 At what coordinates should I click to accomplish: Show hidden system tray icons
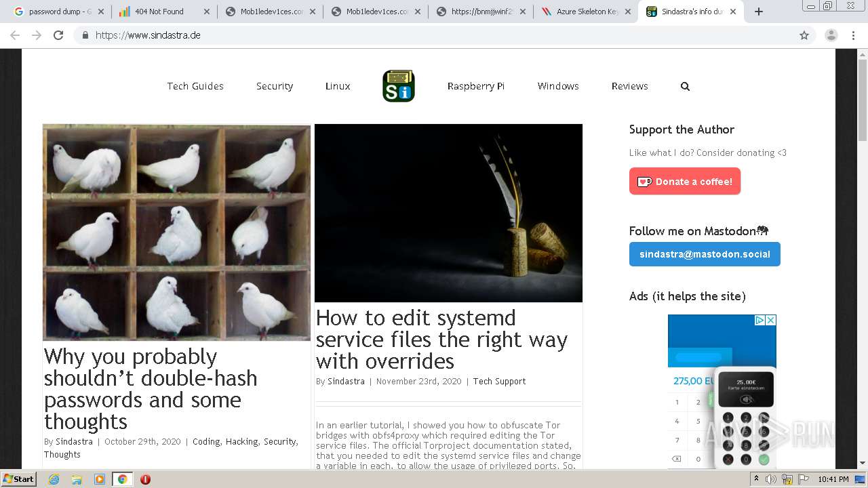coord(757,479)
